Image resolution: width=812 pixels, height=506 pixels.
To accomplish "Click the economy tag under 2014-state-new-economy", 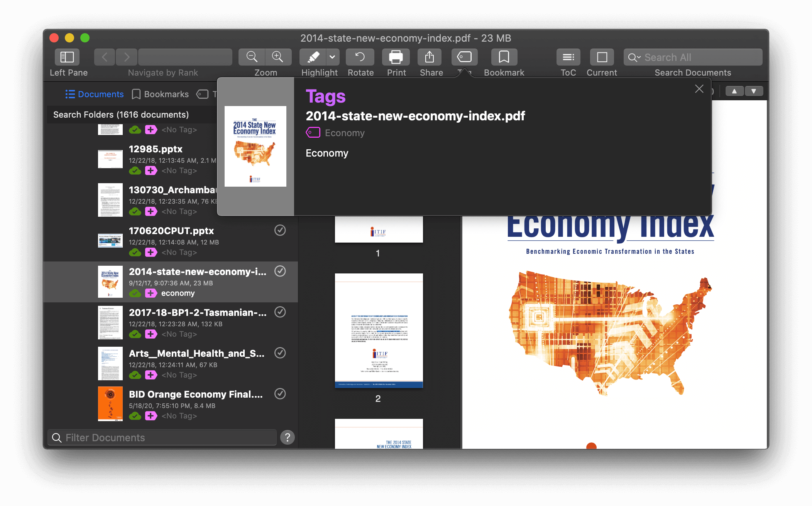I will point(178,293).
